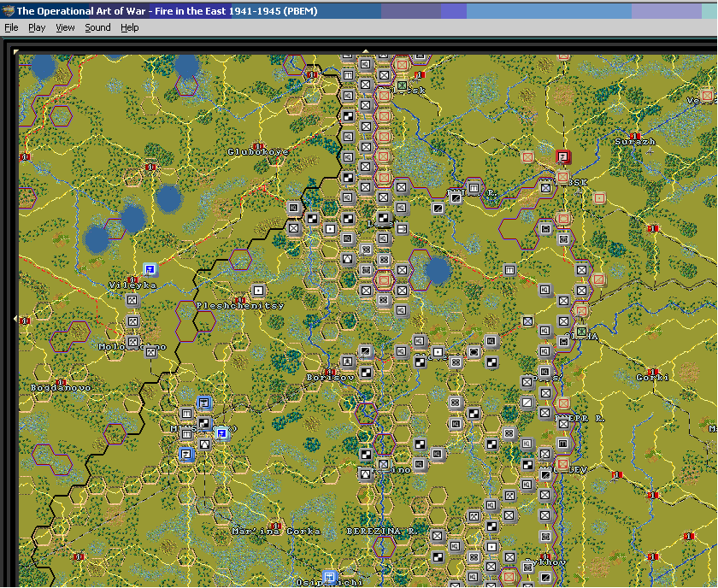This screenshot has width=718, height=588.
Task: Select the red artillery dot counter southeast of Vitebsk
Action: click(599, 197)
